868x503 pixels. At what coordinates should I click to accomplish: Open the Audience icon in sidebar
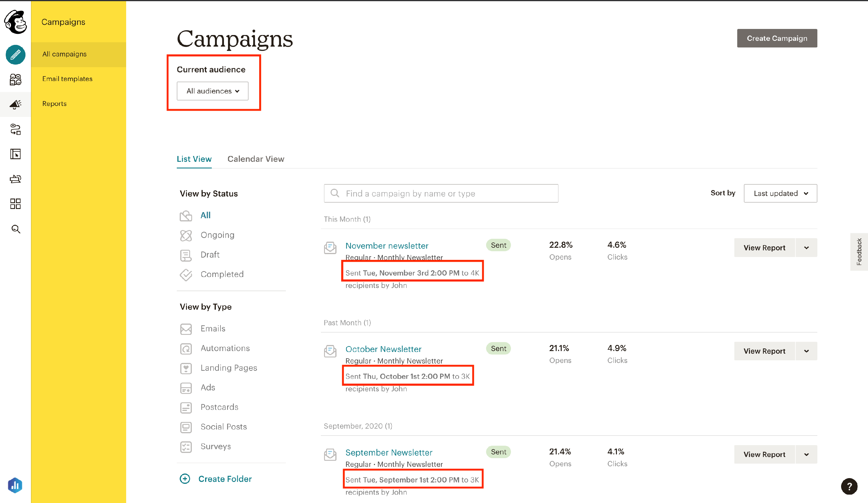point(15,80)
